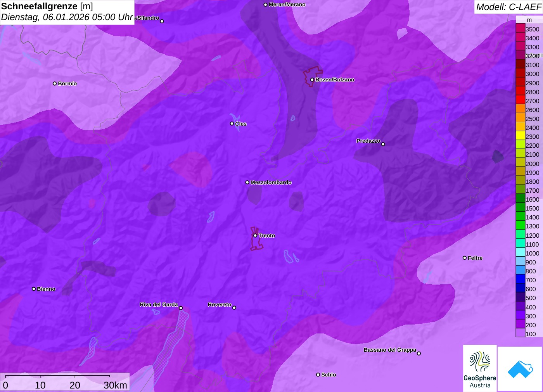
Task: Click the 2700 m red legend swatch
Action: coord(520,100)
